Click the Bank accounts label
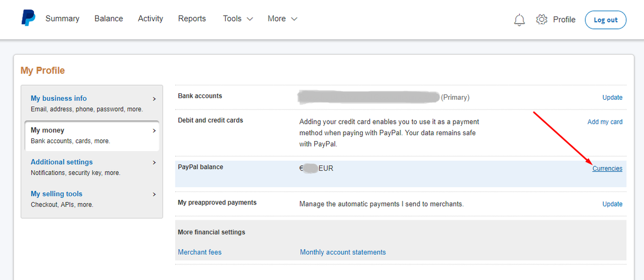This screenshot has width=644, height=280. coord(200,96)
